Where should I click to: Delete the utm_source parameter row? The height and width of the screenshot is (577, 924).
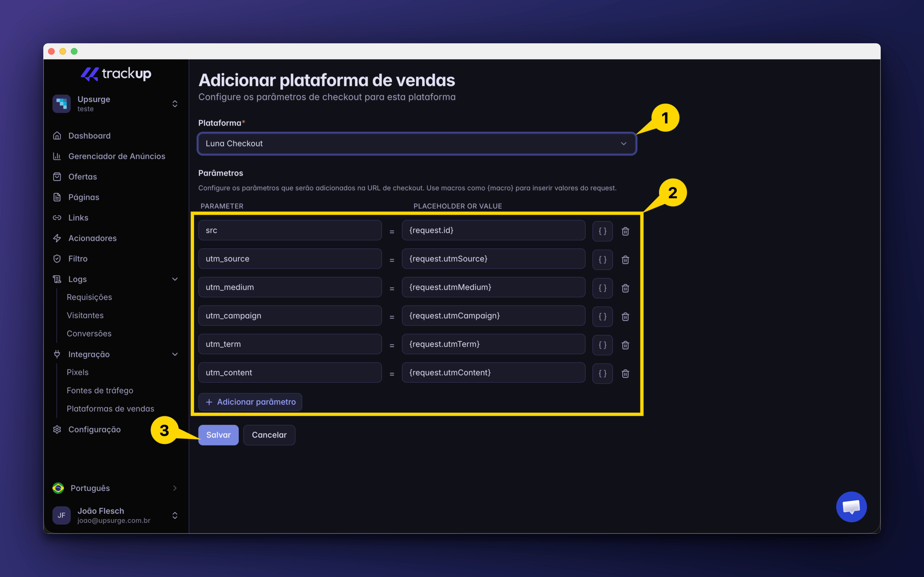(625, 260)
